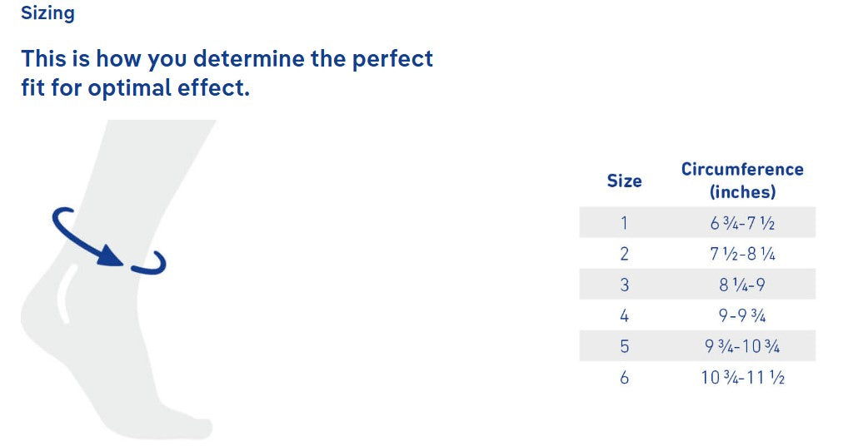
Task: Select size 3 in the table
Action: (x=624, y=285)
